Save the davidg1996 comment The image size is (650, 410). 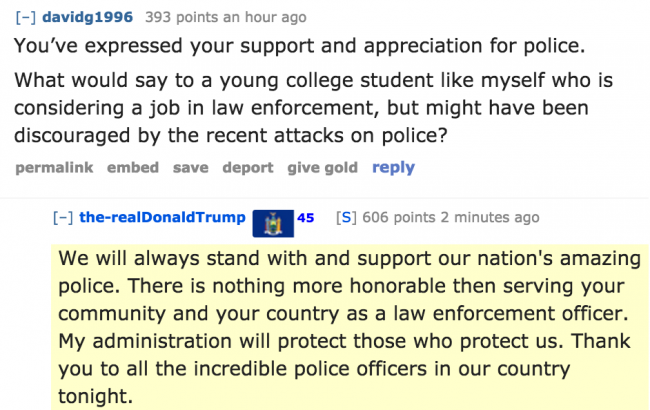pyautogui.click(x=190, y=167)
